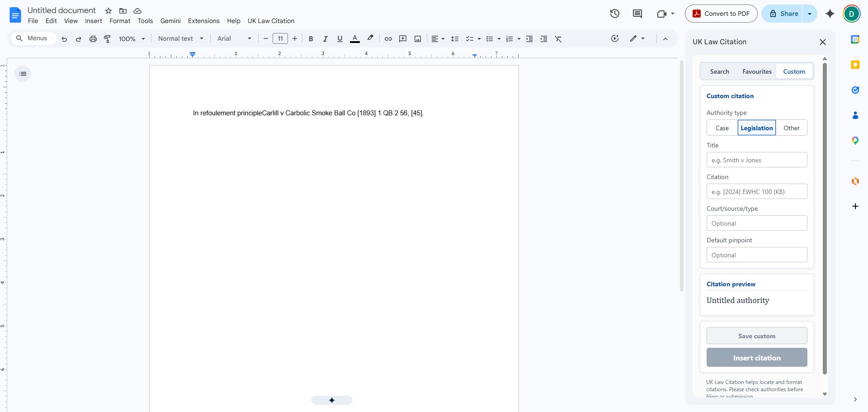Click the font size field

280,39
